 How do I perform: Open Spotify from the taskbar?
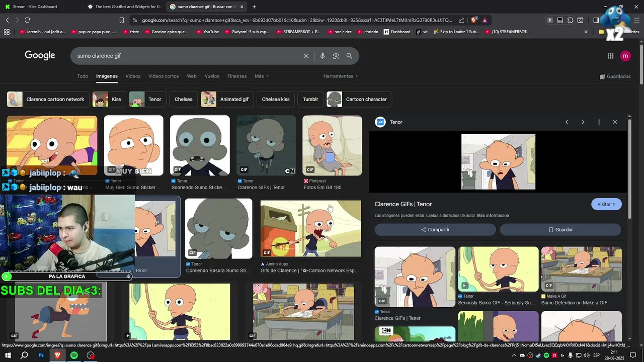pos(74,355)
